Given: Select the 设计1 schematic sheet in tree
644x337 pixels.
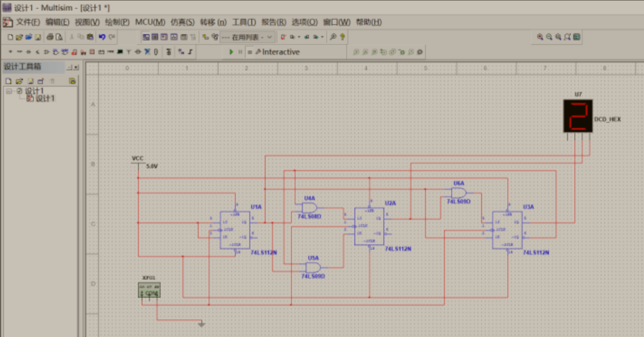Looking at the screenshot, I should [45, 98].
